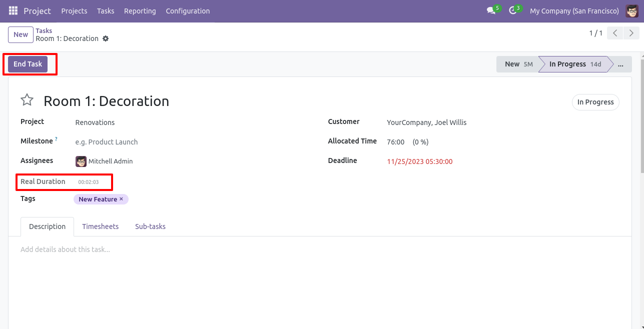
Task: Toggle the priority star for task
Action: pyautogui.click(x=27, y=100)
